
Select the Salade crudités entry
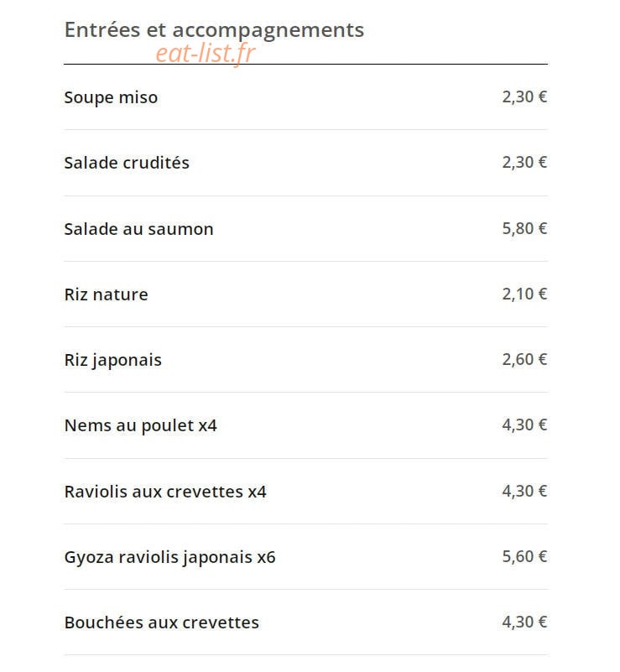pyautogui.click(x=127, y=163)
